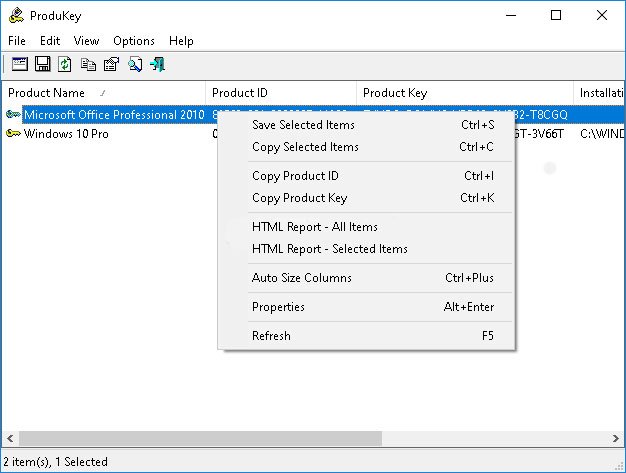Click the Refresh toolbar icon
The height and width of the screenshot is (473, 626).
tap(65, 65)
